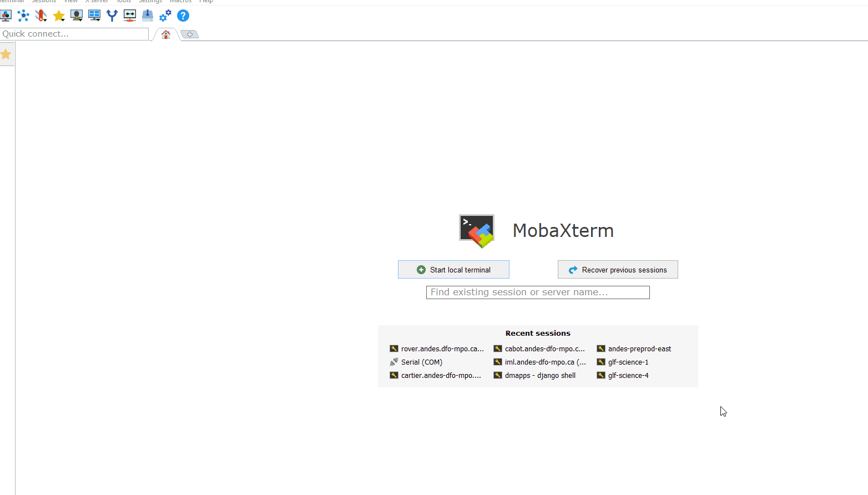Image resolution: width=868 pixels, height=495 pixels.
Task: Click the Recover previous sessions button
Action: tap(618, 270)
